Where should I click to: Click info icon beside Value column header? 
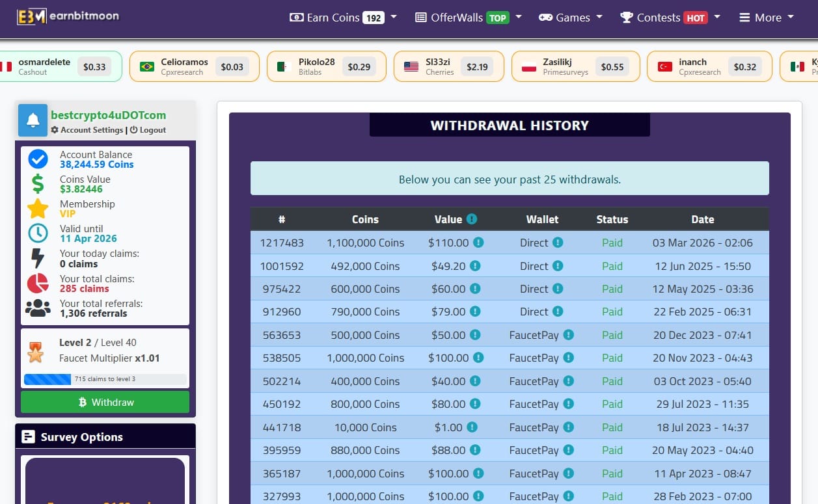click(x=472, y=219)
